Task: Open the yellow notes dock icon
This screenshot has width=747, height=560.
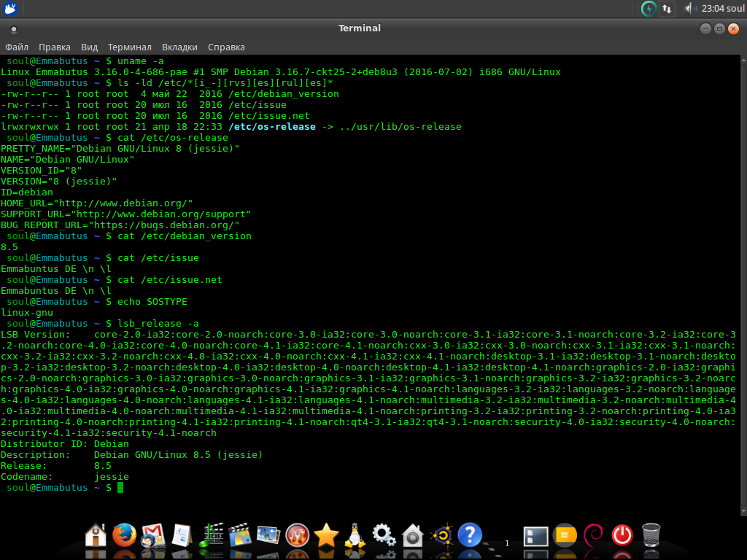Action: tap(565, 535)
